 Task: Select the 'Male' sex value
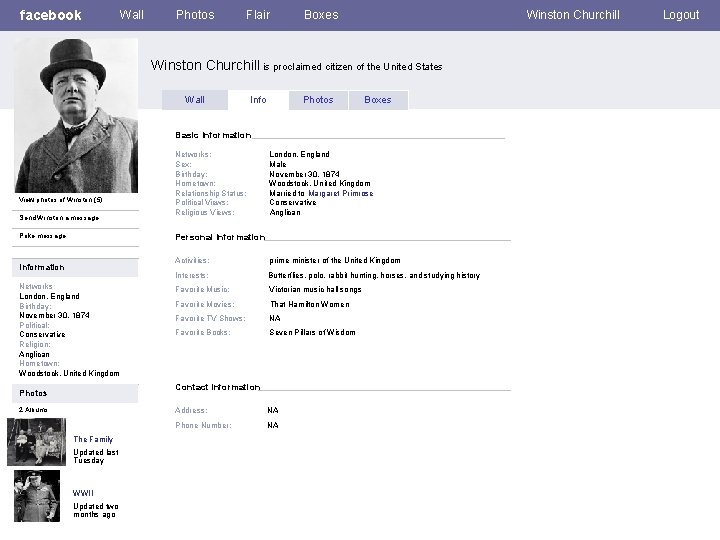pos(278,164)
